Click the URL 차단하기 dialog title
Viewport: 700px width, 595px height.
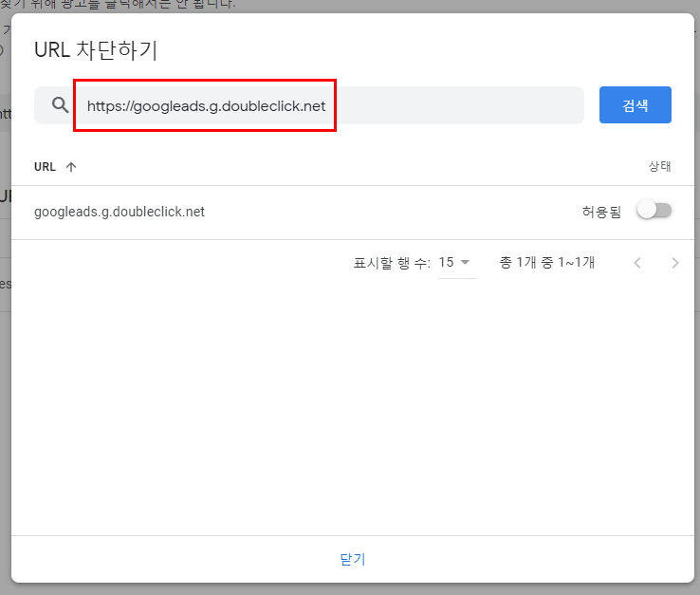pyautogui.click(x=96, y=49)
